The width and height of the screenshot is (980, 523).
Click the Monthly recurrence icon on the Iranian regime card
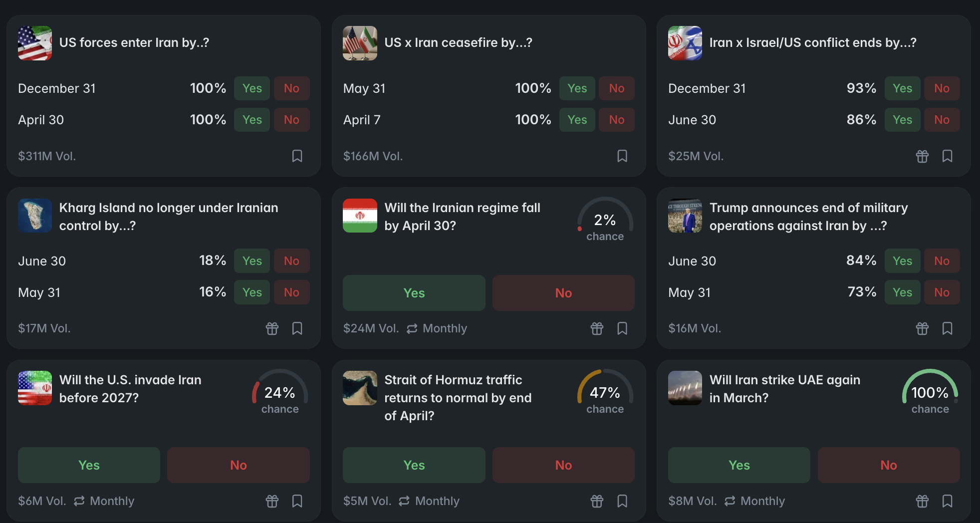(x=411, y=328)
